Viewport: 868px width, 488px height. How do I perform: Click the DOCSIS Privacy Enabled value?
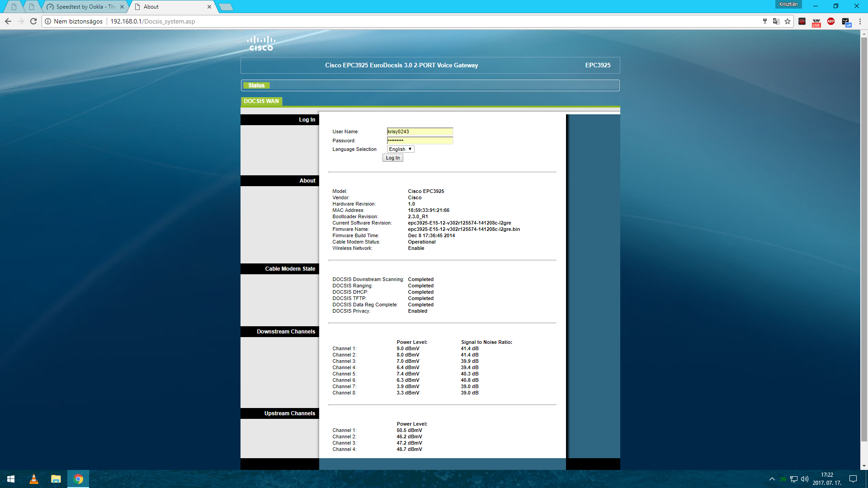(x=418, y=311)
